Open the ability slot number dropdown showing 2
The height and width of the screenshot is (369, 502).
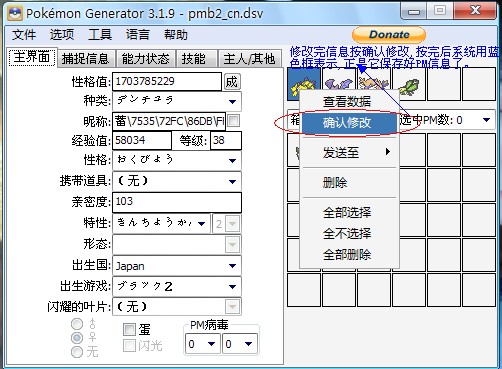coord(226,224)
